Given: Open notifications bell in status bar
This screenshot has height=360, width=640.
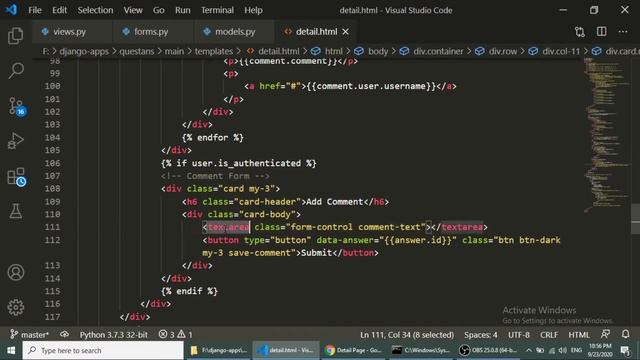Looking at the screenshot, I should pos(625,334).
